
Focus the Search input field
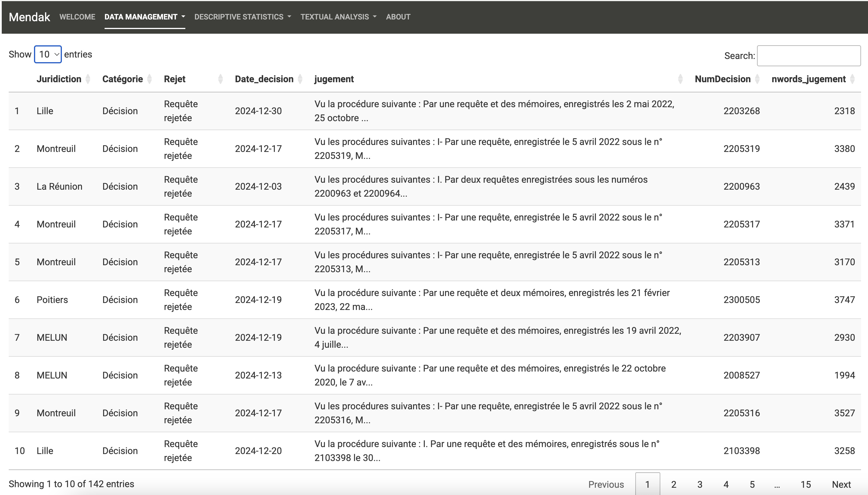(809, 56)
